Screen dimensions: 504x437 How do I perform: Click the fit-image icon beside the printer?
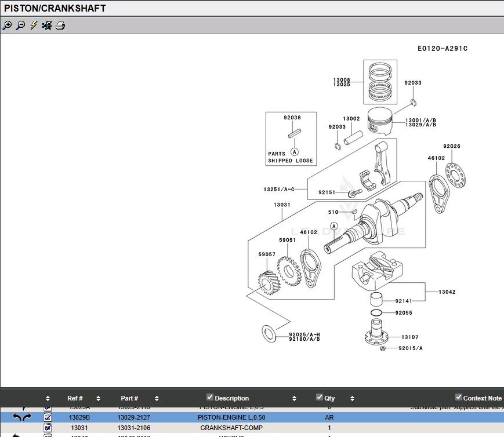47,26
